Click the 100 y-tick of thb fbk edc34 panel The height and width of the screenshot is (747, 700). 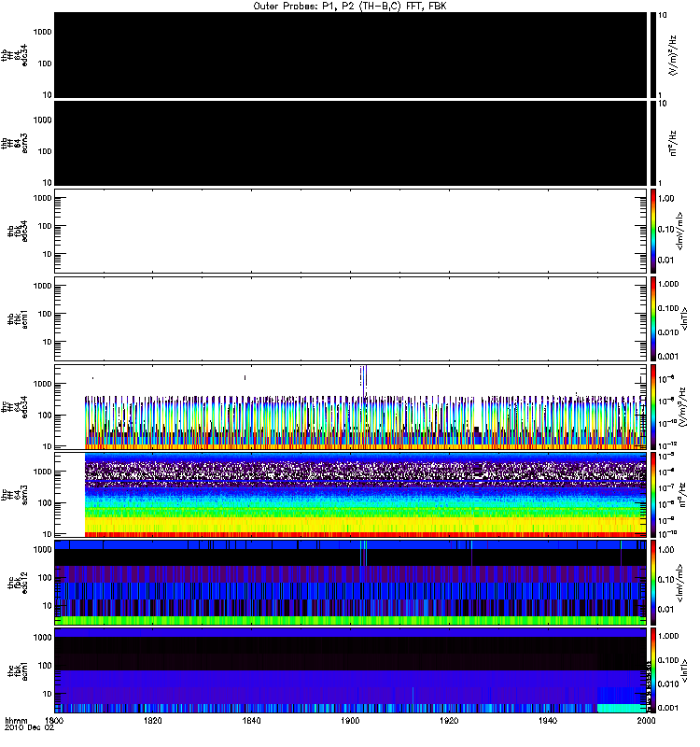point(45,226)
